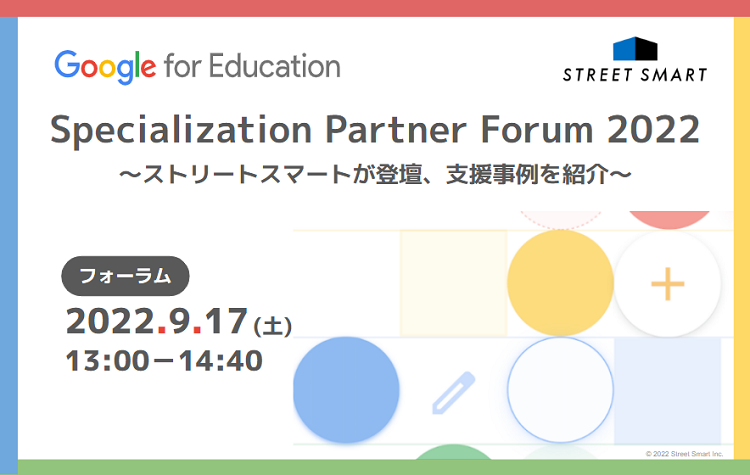Click the Specialization Partner Forum 2022 title

pyautogui.click(x=374, y=130)
